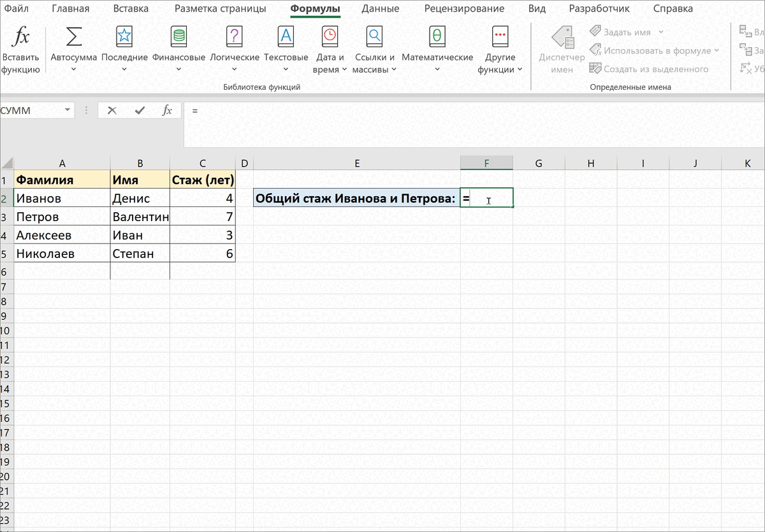765x532 pixels.
Task: Switch to the Рецензирование tab
Action: [463, 9]
